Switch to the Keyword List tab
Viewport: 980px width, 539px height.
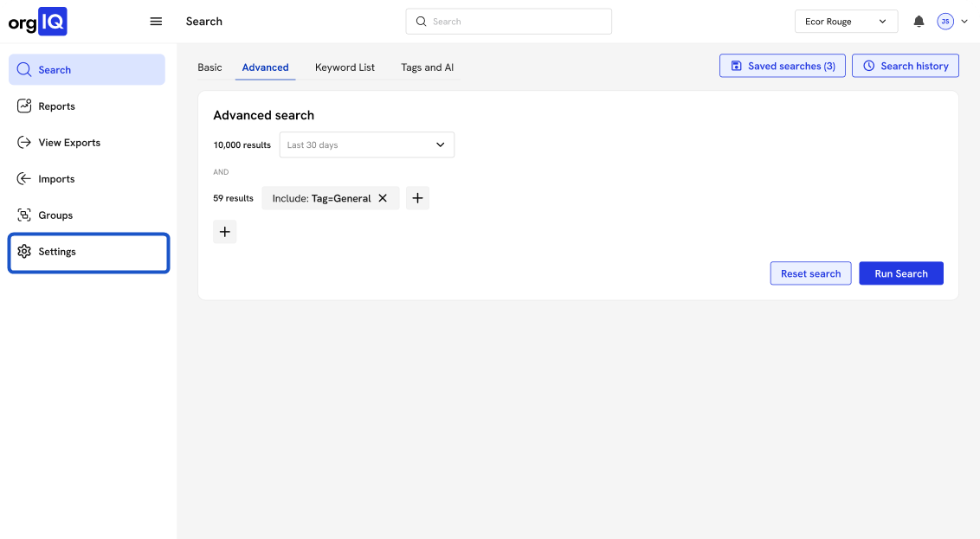[345, 67]
